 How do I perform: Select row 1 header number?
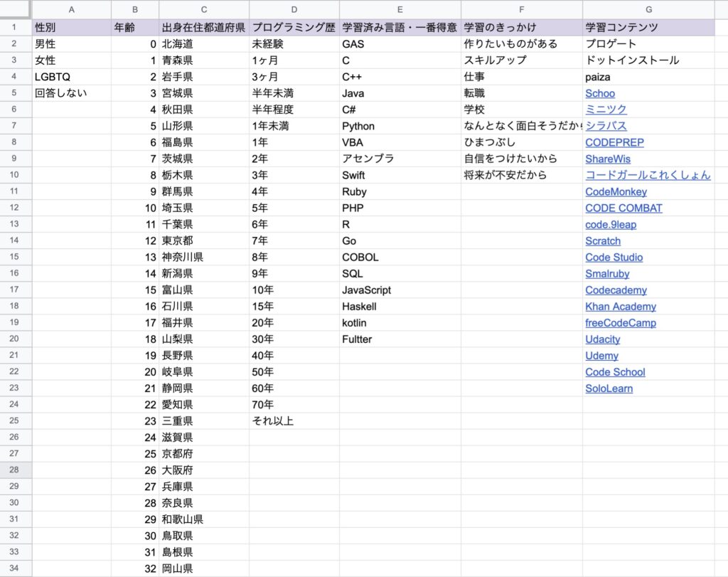click(14, 28)
